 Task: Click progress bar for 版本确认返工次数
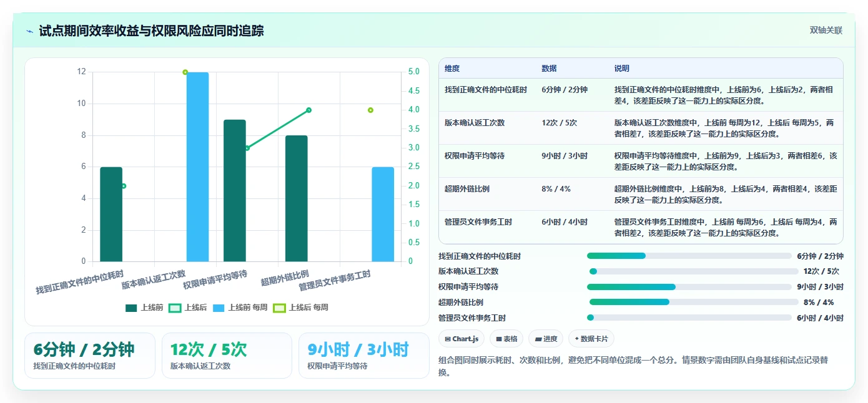[x=694, y=271]
